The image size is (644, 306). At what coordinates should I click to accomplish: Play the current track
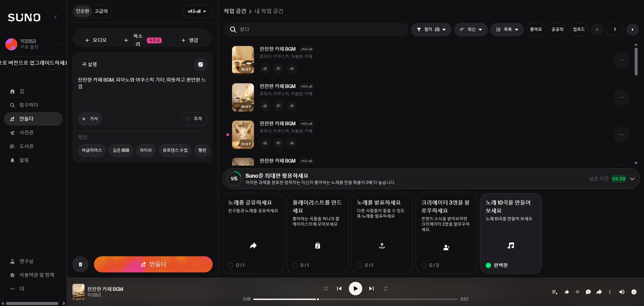click(356, 289)
